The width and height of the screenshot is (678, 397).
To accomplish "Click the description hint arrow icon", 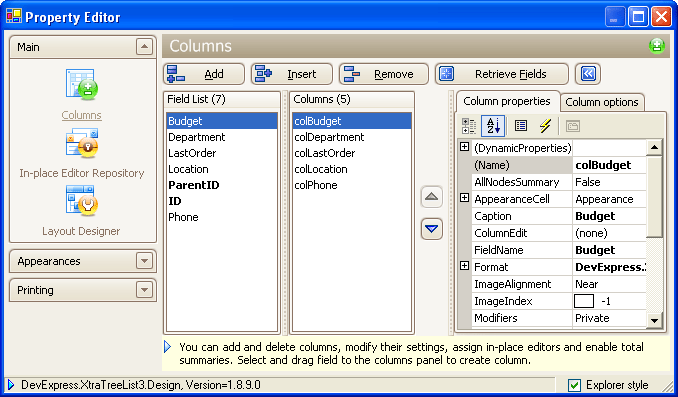I will [x=168, y=347].
